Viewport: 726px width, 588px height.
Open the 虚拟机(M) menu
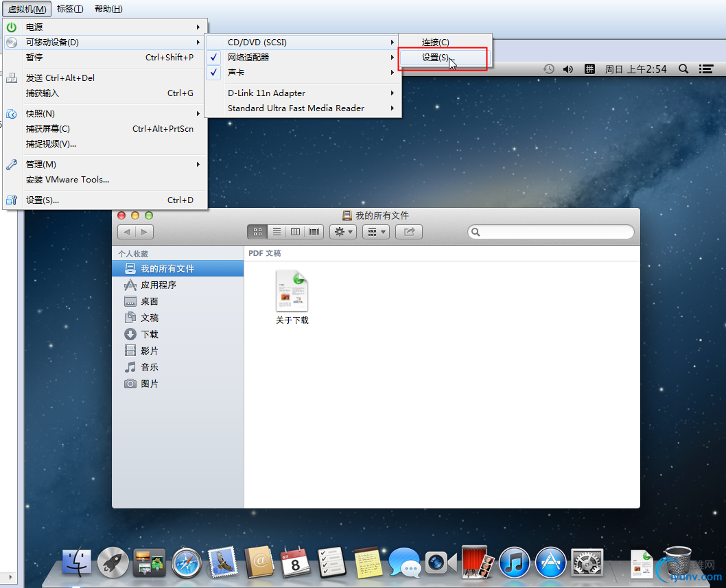tap(27, 9)
